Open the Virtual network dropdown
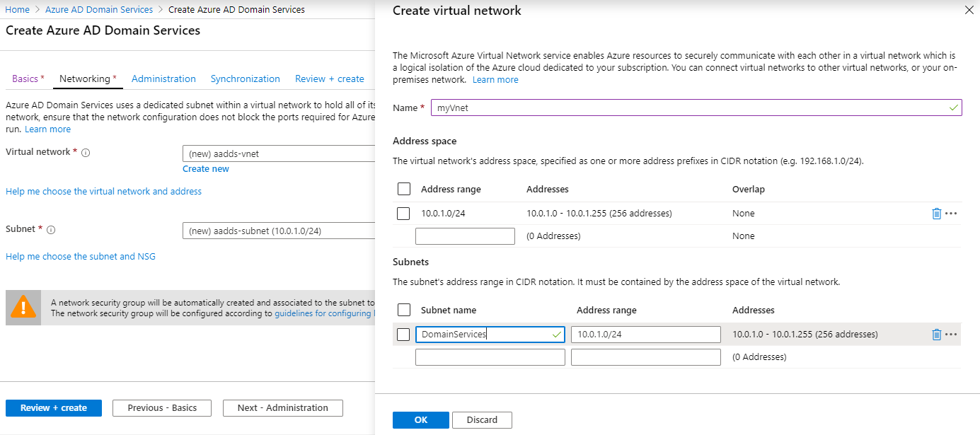The image size is (980, 435). [x=279, y=153]
